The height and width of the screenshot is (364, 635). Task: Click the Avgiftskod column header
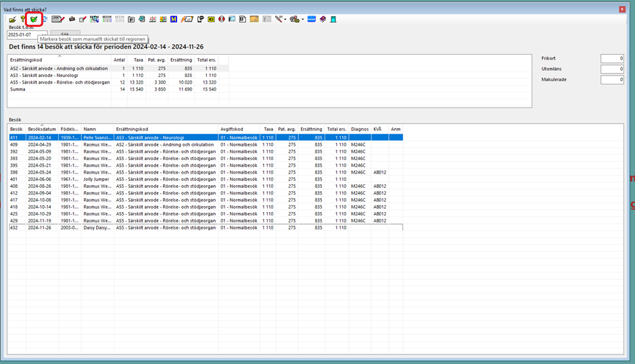239,129
